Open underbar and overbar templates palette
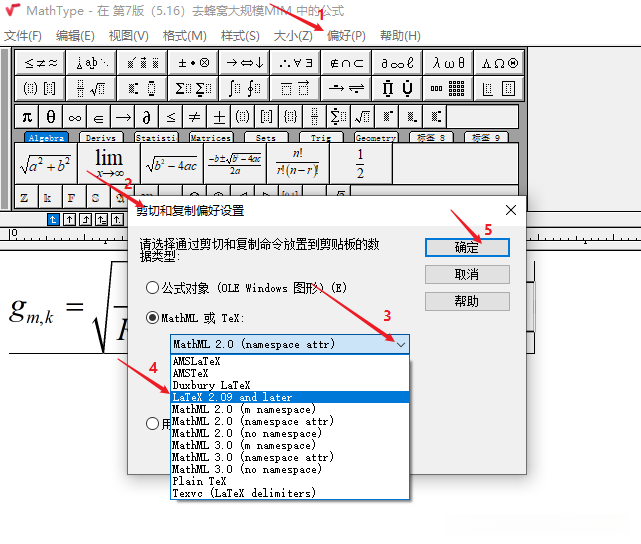The width and height of the screenshot is (641, 544). 295,88
